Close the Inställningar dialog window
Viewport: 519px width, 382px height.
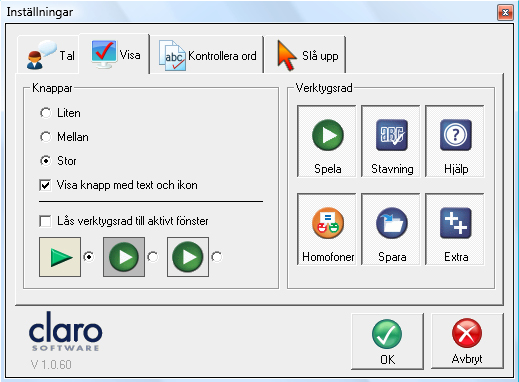[505, 13]
